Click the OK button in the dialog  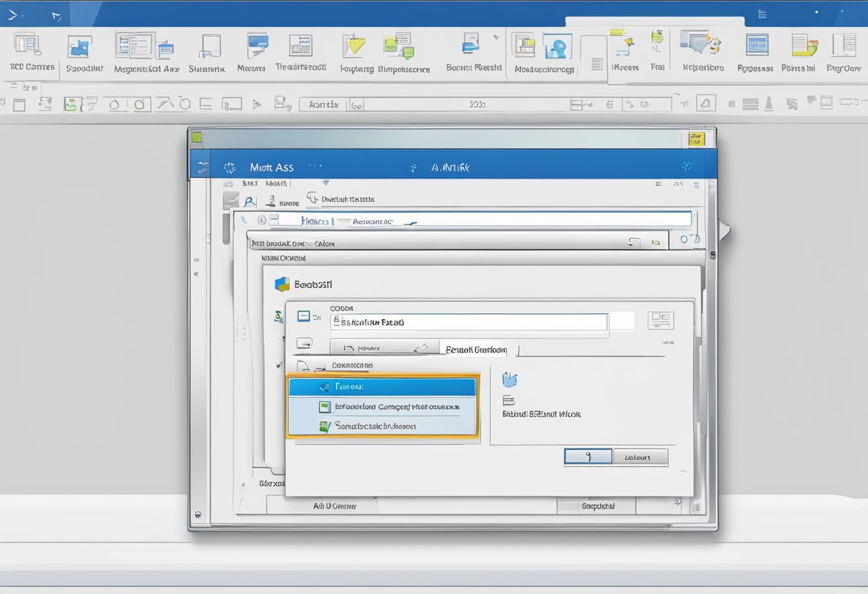tap(587, 456)
